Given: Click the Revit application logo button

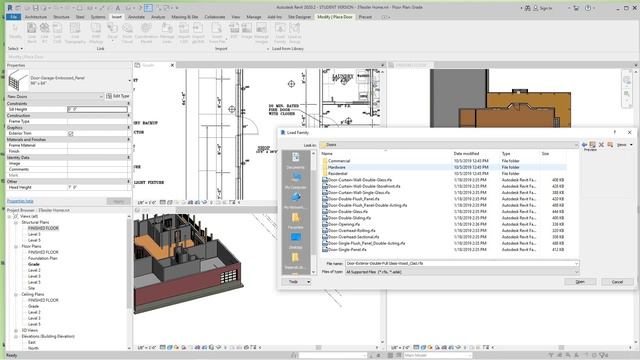Looking at the screenshot, I should click(x=10, y=8).
